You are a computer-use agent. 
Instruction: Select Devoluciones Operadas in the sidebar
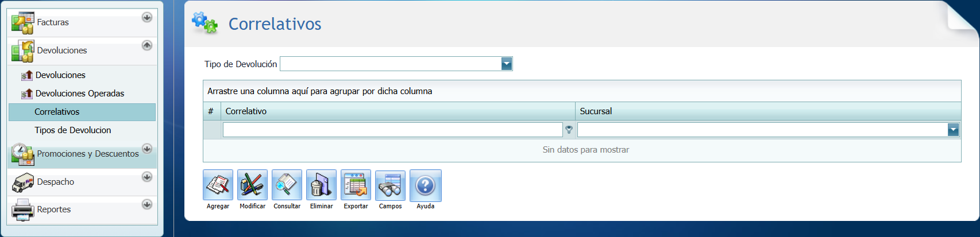click(79, 94)
